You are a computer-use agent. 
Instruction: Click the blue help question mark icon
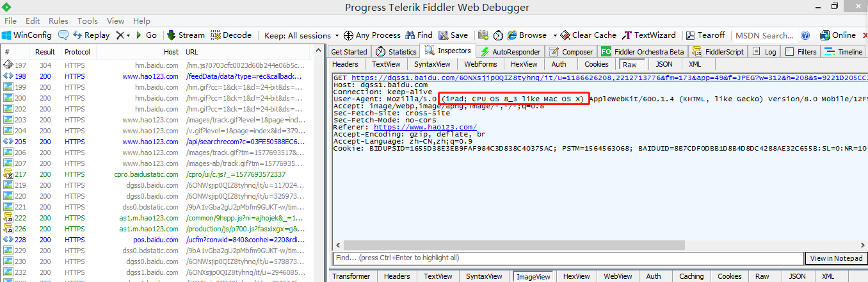pyautogui.click(x=806, y=35)
